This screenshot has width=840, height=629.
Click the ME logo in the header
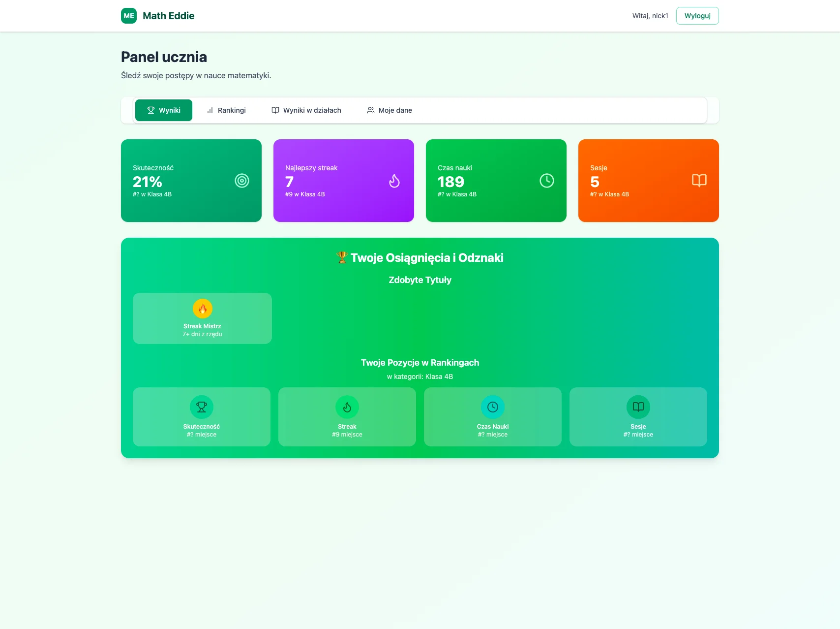pos(129,15)
